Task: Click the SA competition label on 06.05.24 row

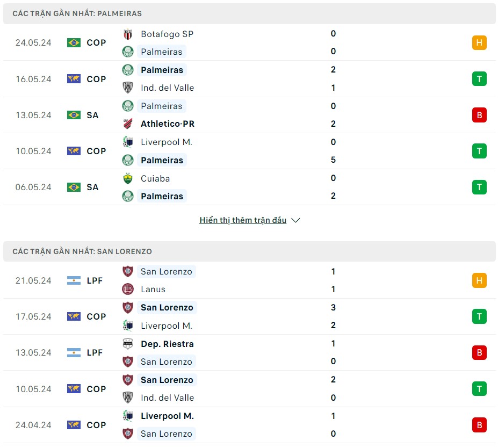Action: pyautogui.click(x=92, y=187)
